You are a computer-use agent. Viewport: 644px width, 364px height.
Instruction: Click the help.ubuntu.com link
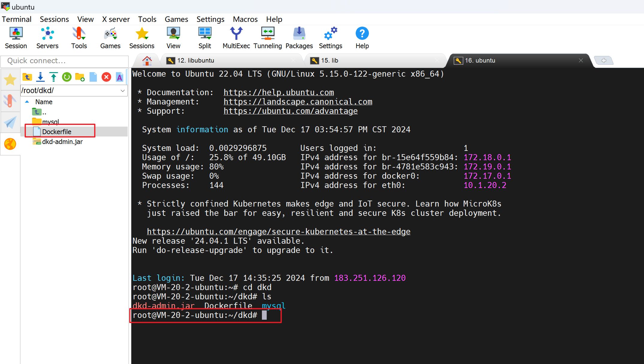279,92
